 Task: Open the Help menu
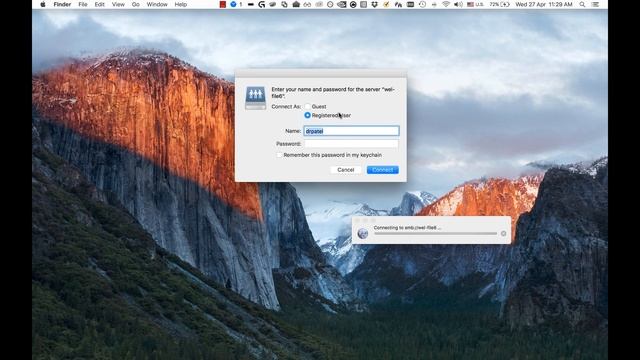click(180, 4)
